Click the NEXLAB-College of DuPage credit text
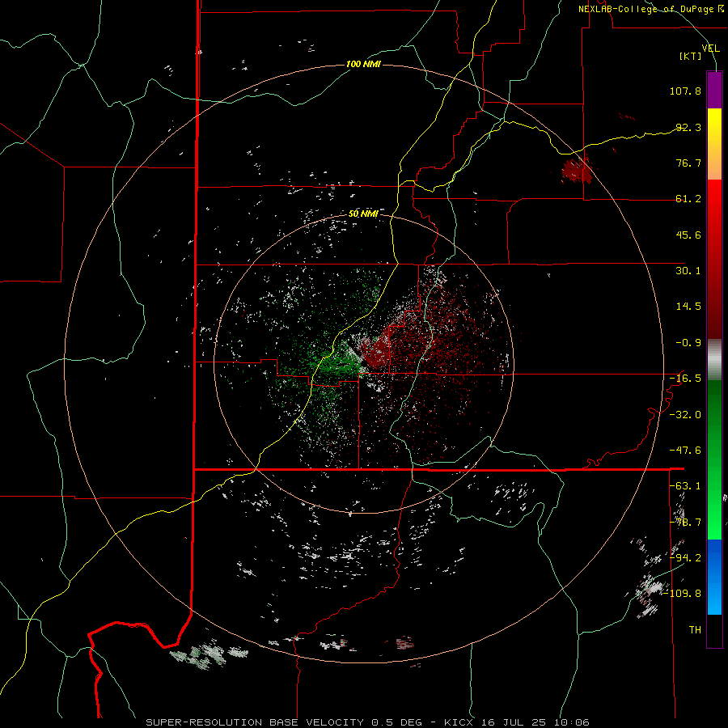Image resolution: width=728 pixels, height=728 pixels. tap(650, 9)
